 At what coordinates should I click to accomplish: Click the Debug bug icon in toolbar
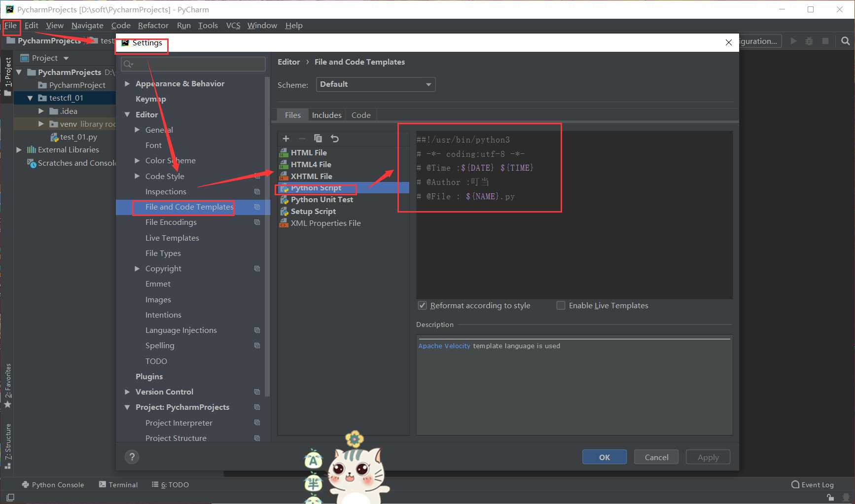coord(809,41)
